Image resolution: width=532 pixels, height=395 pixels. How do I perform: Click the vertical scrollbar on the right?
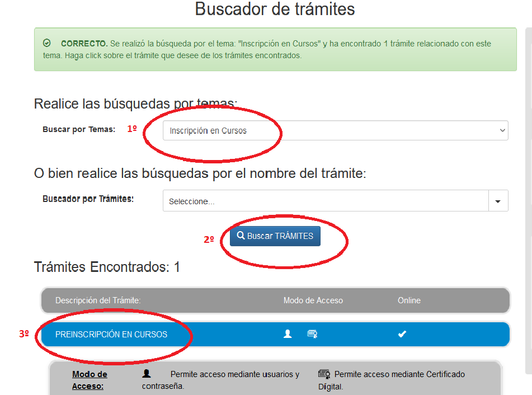[x=528, y=168]
